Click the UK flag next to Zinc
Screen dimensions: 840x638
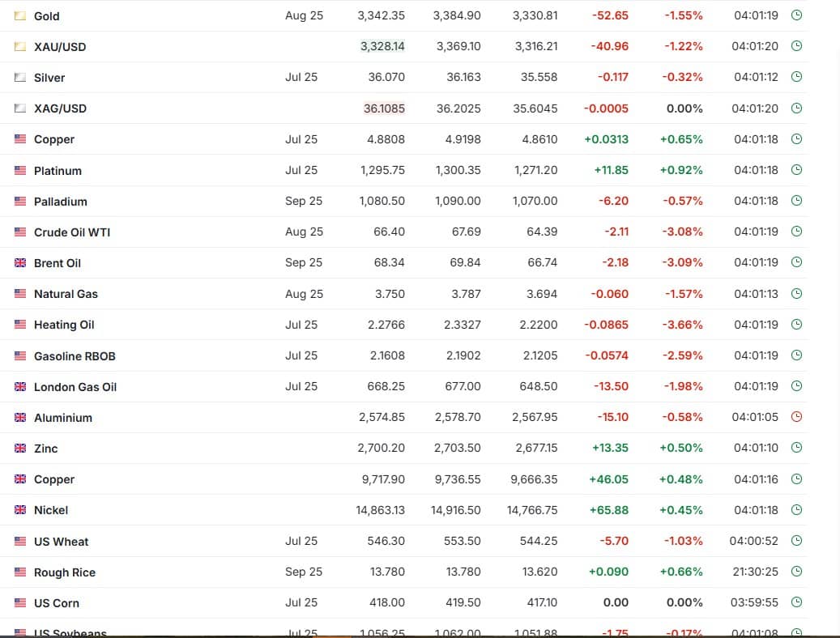pos(20,449)
